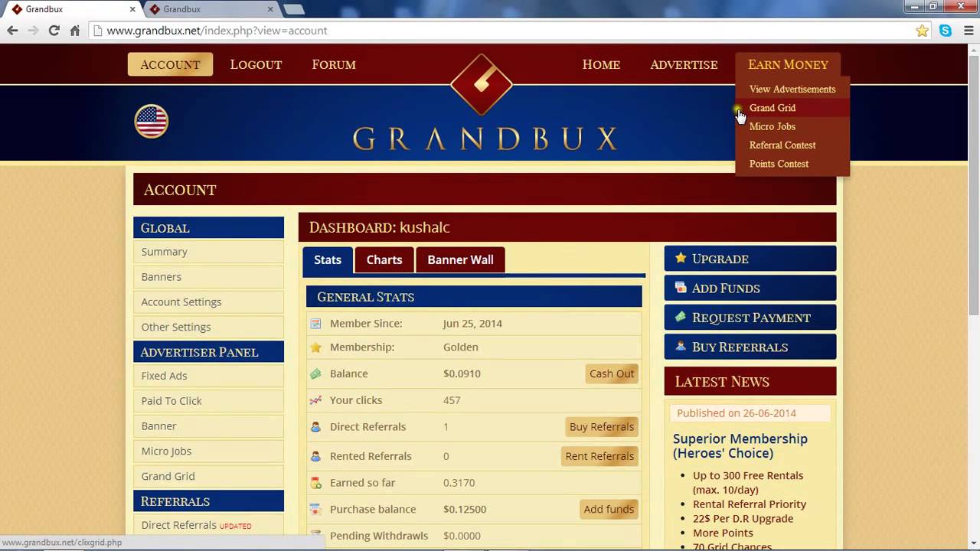This screenshot has width=980, height=551.
Task: Reload the page with the refresh icon
Action: pyautogui.click(x=54, y=31)
